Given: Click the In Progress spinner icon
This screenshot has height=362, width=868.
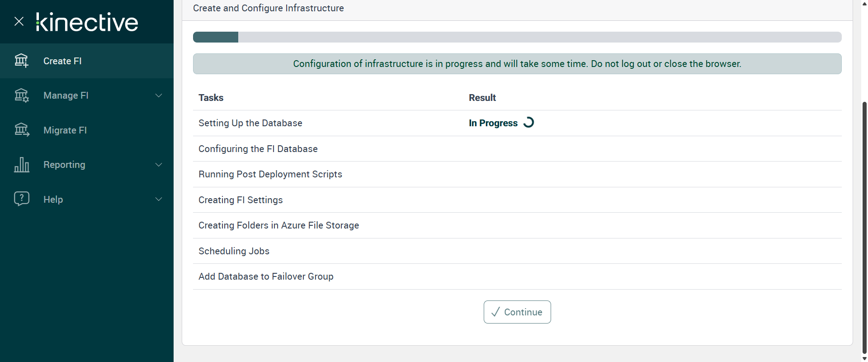Looking at the screenshot, I should [x=528, y=123].
